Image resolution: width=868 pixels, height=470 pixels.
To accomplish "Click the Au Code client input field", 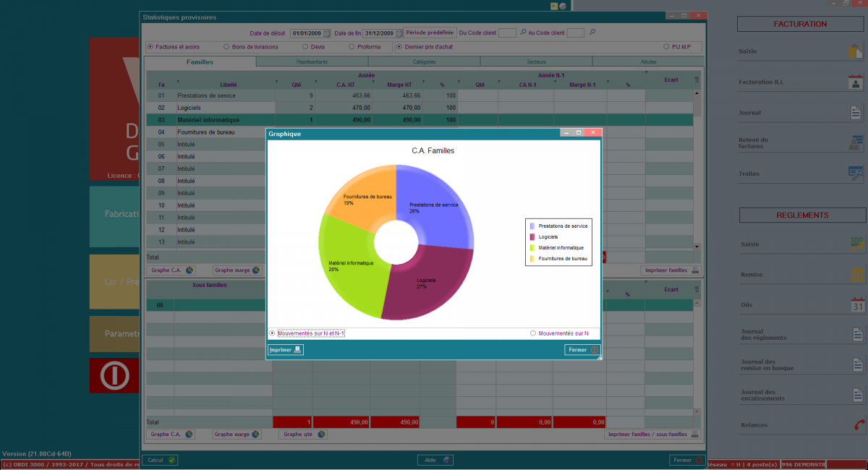I will coord(576,33).
